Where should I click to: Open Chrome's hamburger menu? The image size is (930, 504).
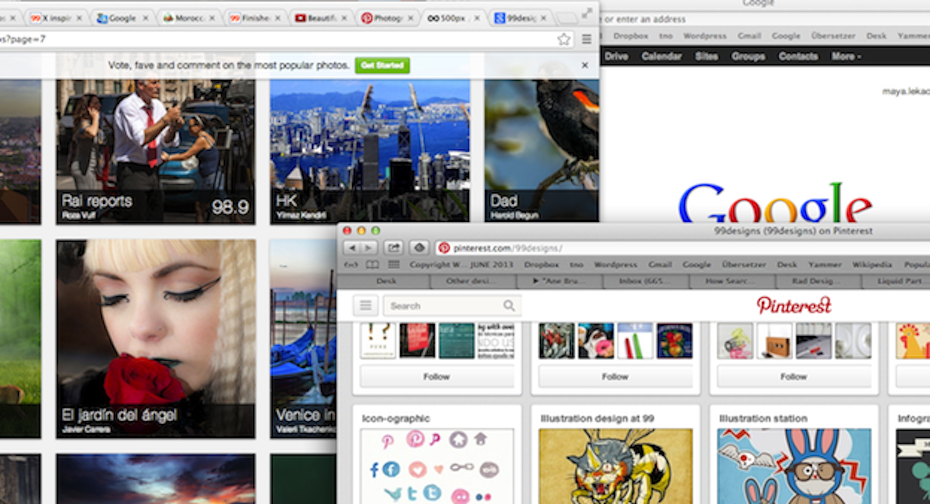click(x=586, y=39)
